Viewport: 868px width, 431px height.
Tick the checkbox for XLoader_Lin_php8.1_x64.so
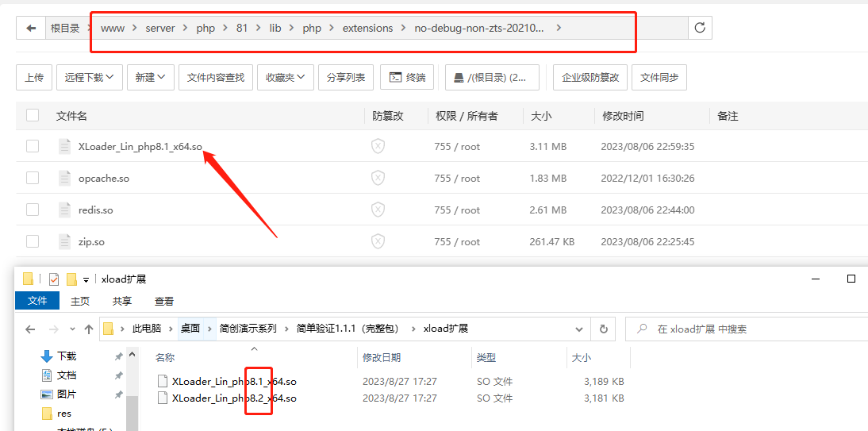tap(33, 146)
